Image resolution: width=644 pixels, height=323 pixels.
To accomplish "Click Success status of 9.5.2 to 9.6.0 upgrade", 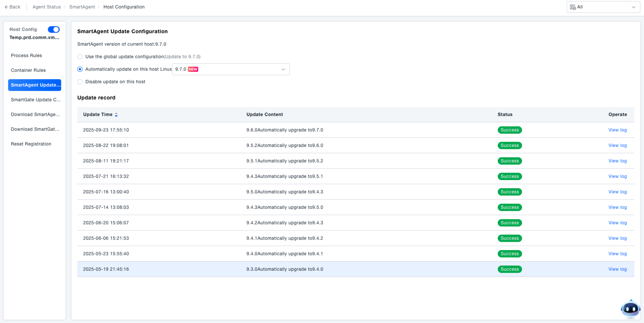I will click(510, 145).
